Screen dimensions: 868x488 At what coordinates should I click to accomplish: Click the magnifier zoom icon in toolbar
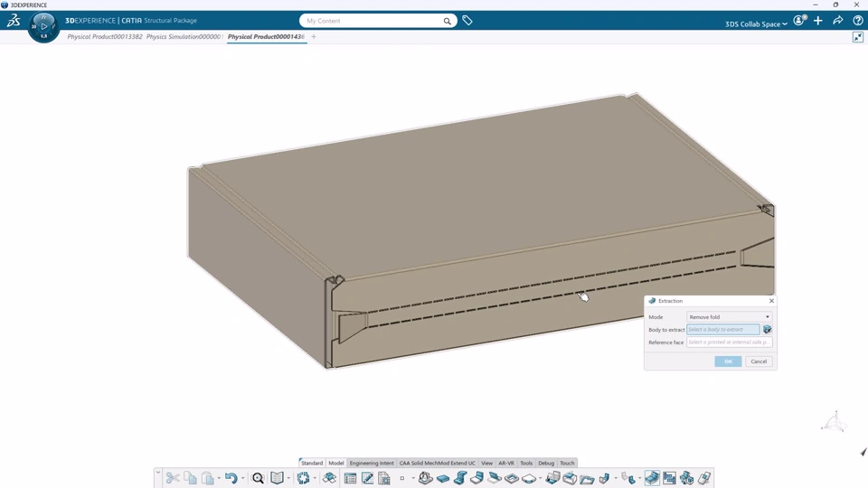click(258, 477)
